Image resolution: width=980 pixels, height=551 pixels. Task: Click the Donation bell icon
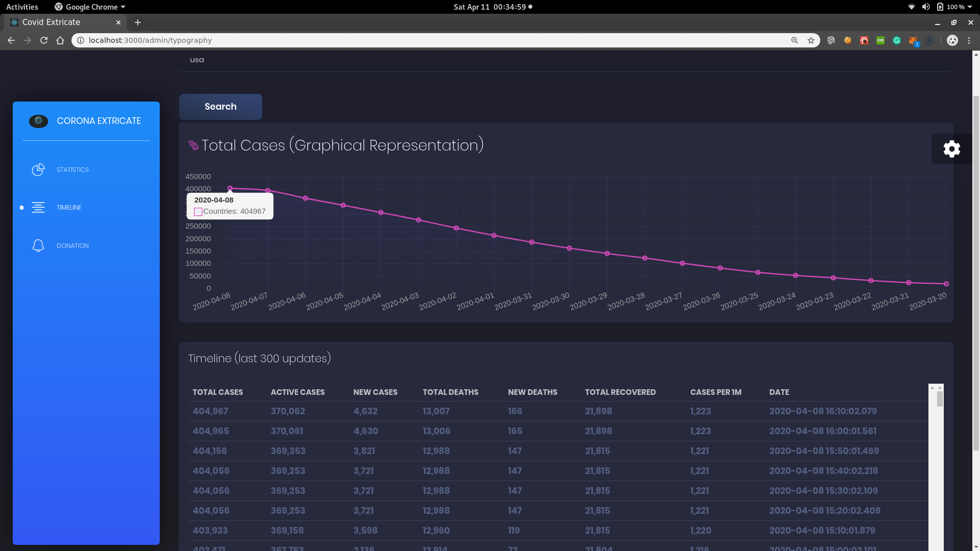[38, 246]
